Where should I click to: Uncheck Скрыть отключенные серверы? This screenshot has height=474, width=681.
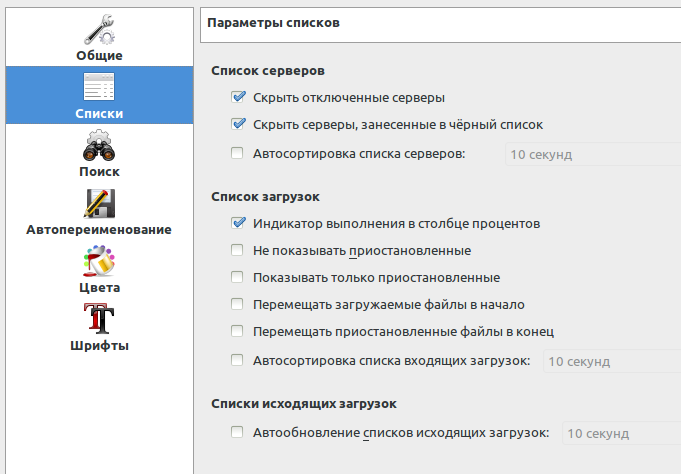point(238,97)
